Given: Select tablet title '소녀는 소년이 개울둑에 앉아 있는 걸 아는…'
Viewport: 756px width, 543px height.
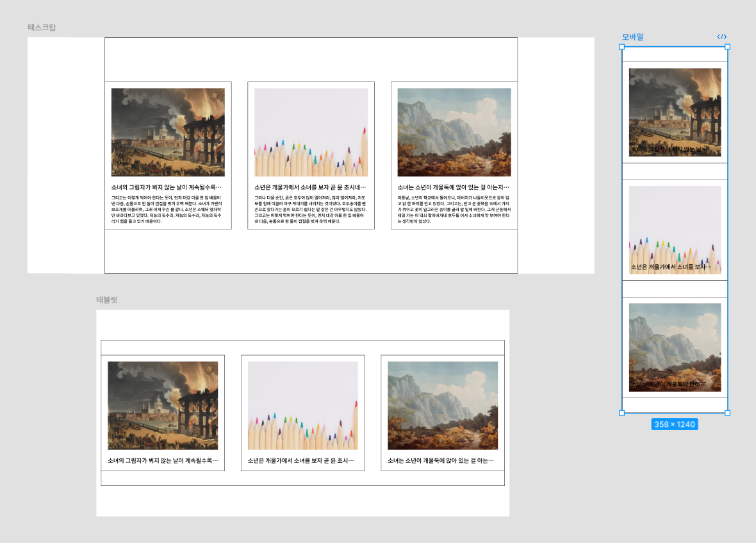Looking at the screenshot, I should click(x=441, y=460).
